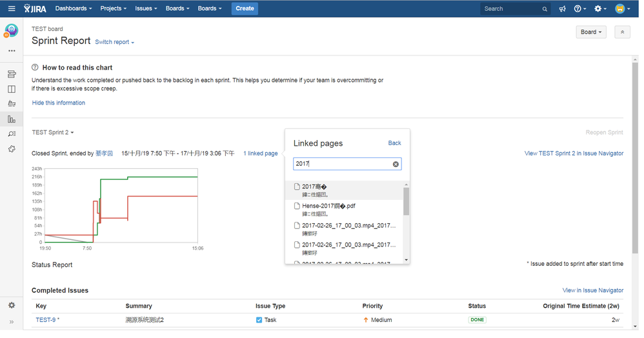Open Backlog icon in sidebar
Image resolution: width=644 pixels, height=338 pixels.
[x=12, y=74]
